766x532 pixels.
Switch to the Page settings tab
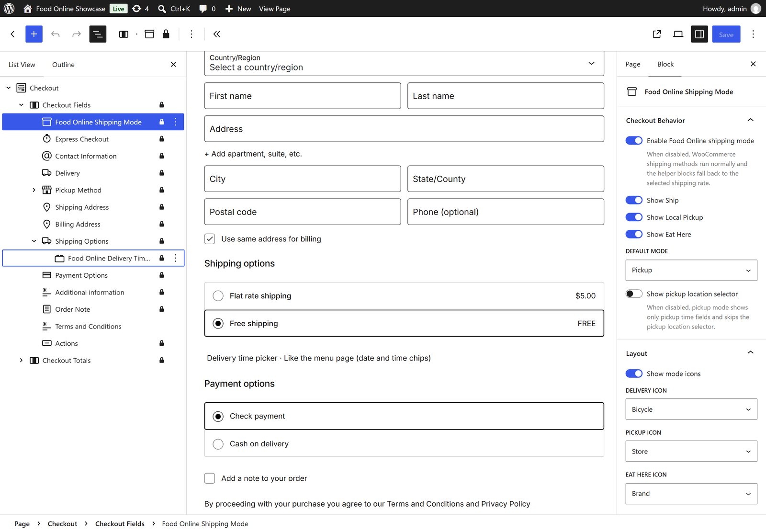pyautogui.click(x=633, y=64)
